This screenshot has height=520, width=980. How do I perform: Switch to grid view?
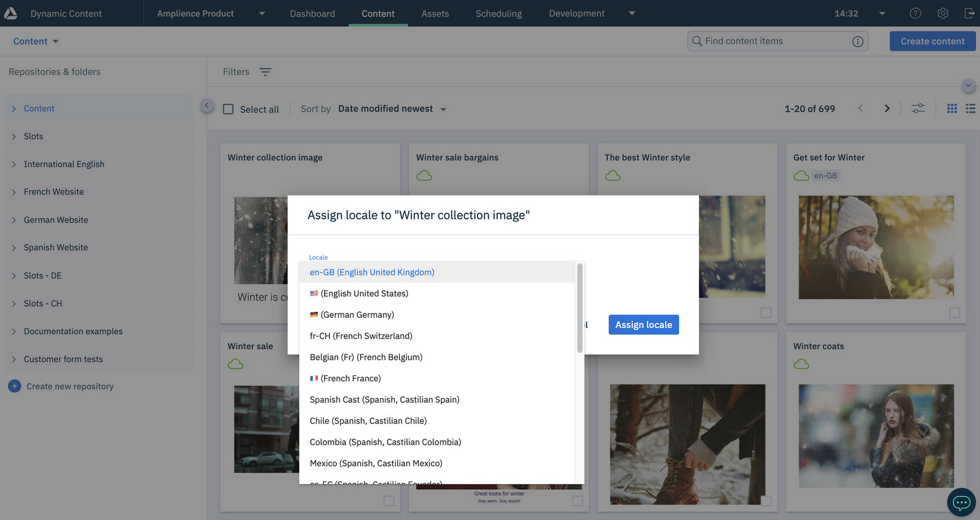(x=952, y=108)
